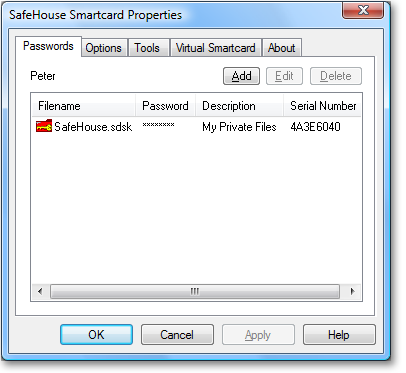Screen dimensions: 406x373
Task: Click the horizontal scrollbar right arrow
Action: [352, 291]
